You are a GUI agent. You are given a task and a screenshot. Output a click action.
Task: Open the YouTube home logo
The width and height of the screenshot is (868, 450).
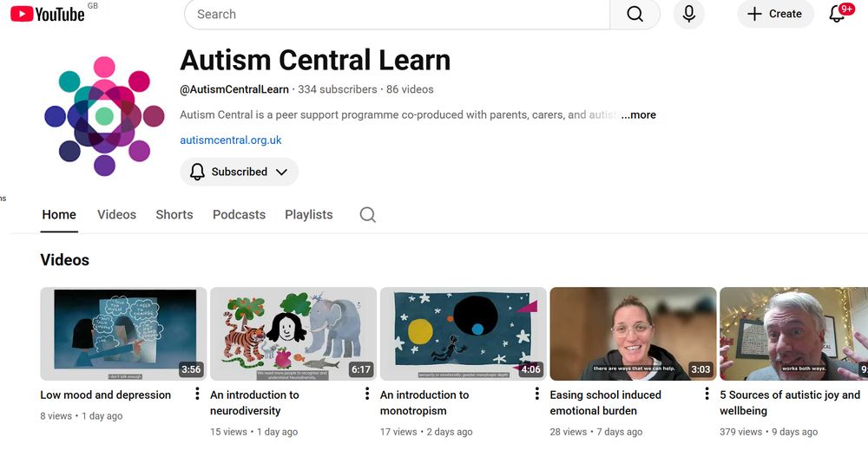tap(48, 14)
